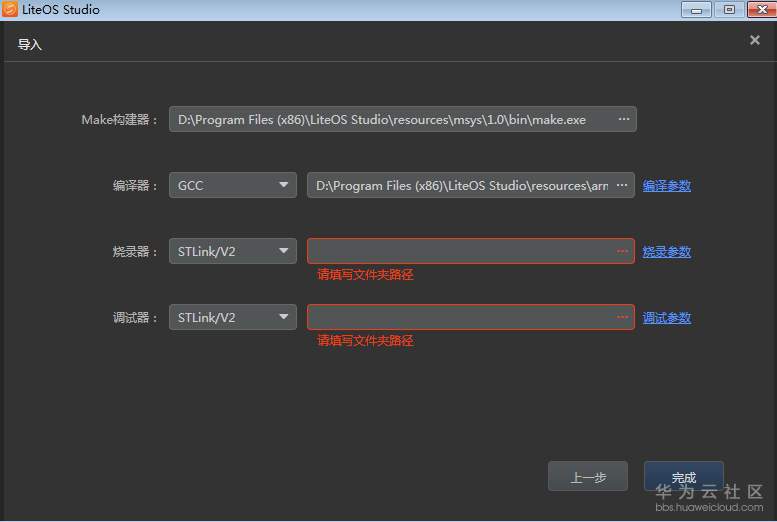
Task: Click the error text under 烧录器 field
Action: click(365, 275)
